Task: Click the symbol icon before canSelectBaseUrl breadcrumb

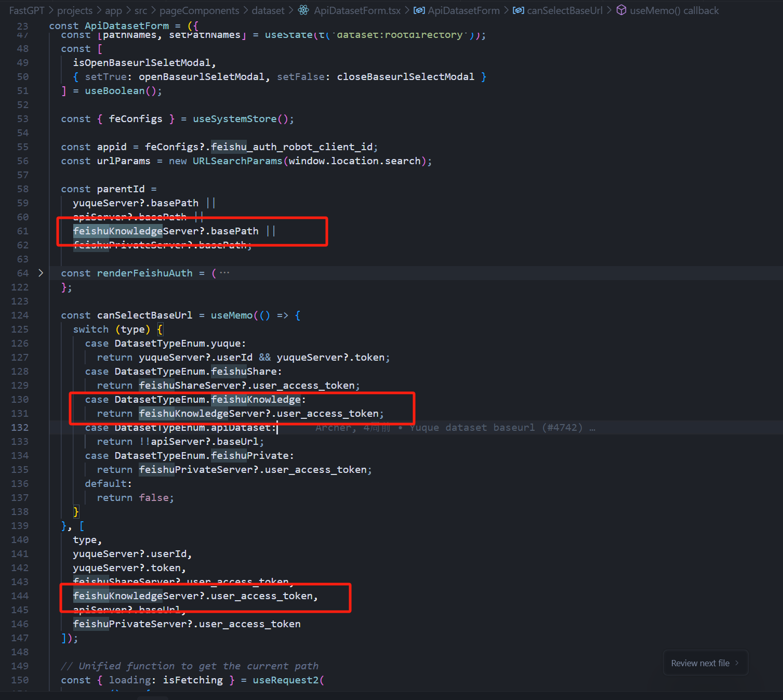Action: tap(518, 10)
